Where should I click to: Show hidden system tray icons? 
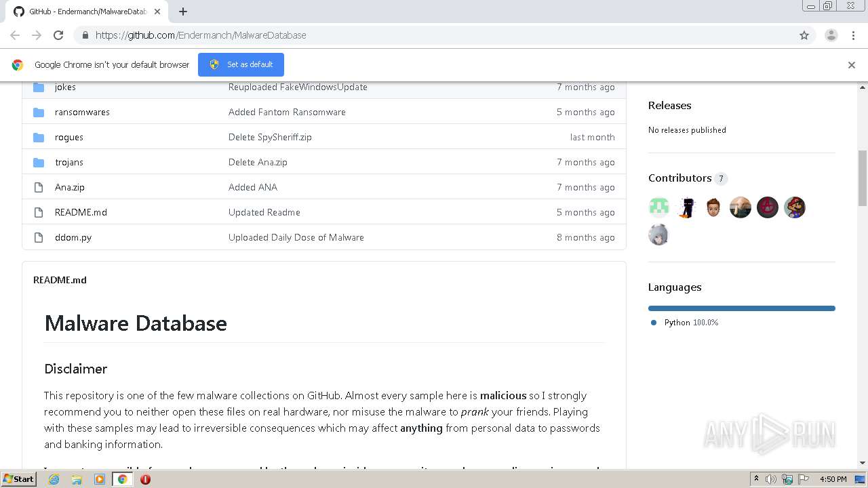756,479
